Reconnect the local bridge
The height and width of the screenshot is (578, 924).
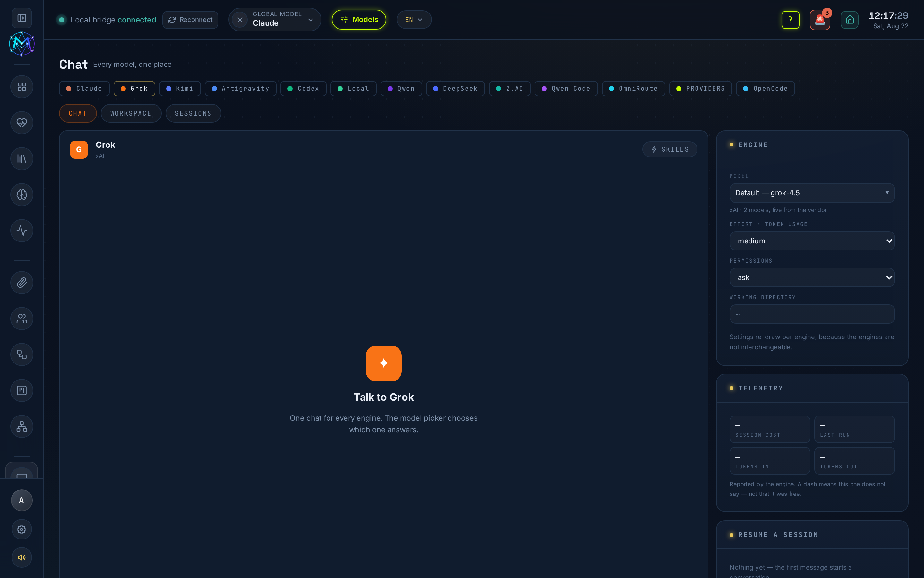[190, 20]
